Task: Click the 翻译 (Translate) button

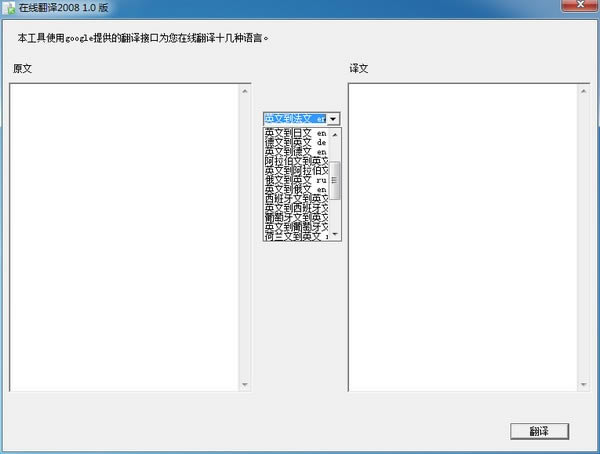Action: [539, 431]
